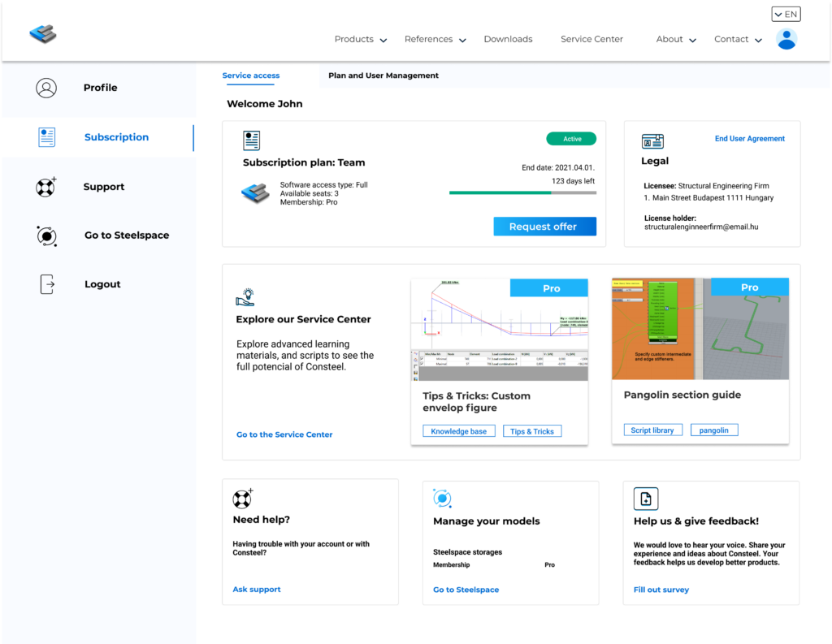Image resolution: width=832 pixels, height=644 pixels.
Task: Click the license holder email address
Action: (x=701, y=227)
